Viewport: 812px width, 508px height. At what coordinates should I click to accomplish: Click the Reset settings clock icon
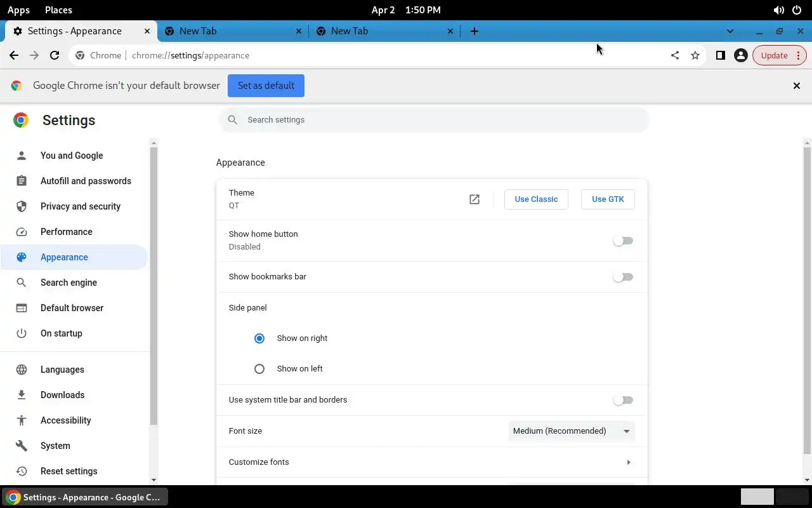[22, 471]
